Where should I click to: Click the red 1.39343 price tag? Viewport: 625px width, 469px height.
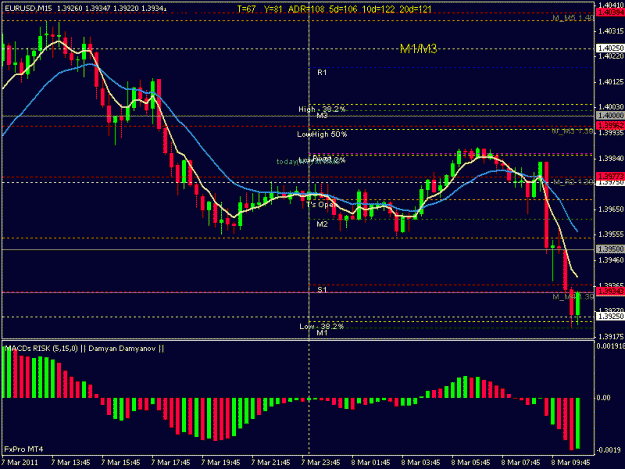pyautogui.click(x=610, y=292)
